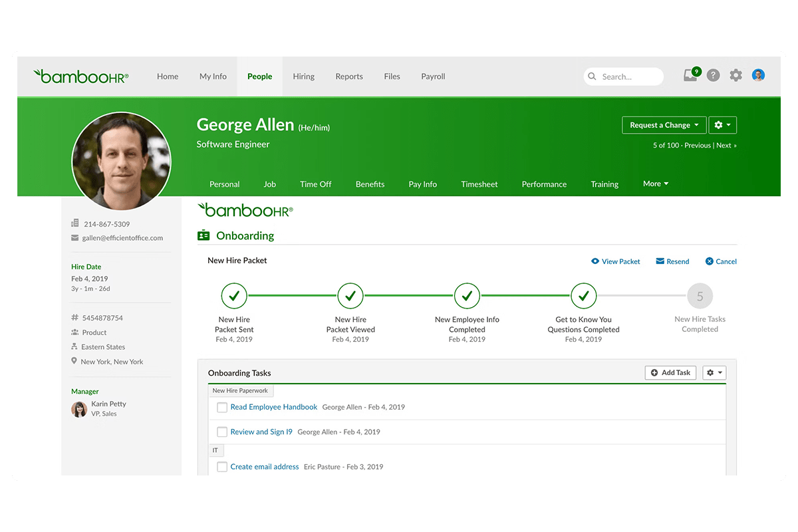Click the Resend envelope icon
Image resolution: width=798 pixels, height=532 pixels.
coord(660,261)
